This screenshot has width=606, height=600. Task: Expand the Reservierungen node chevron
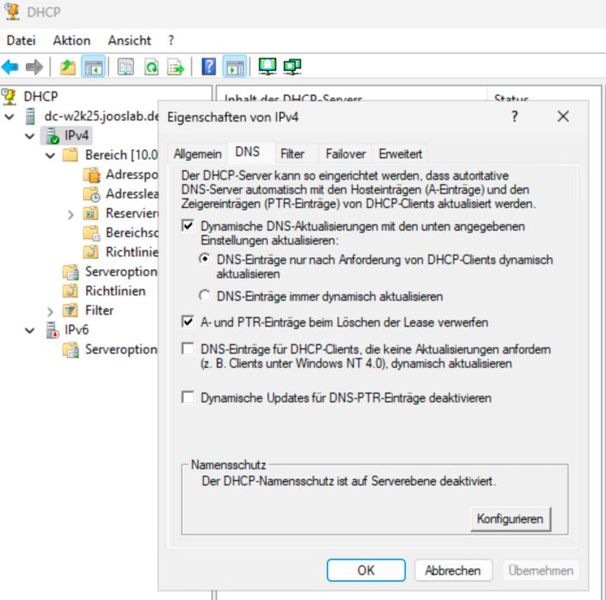pyautogui.click(x=71, y=214)
